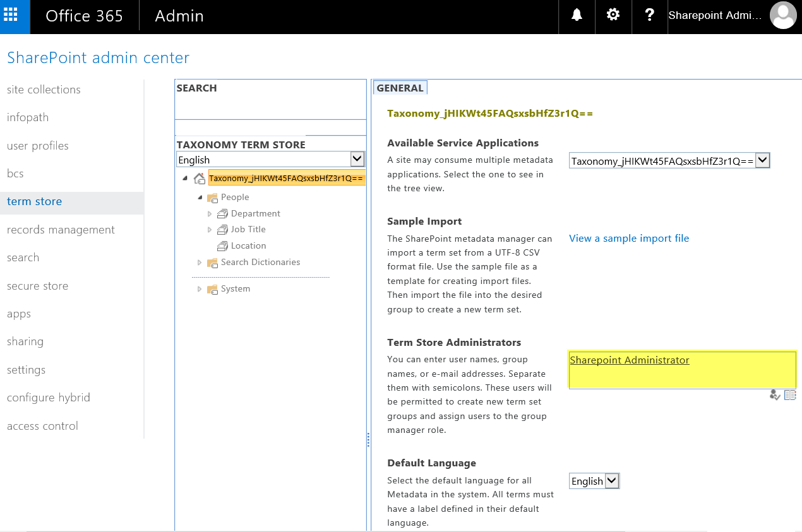
Task: Select the General tab
Action: tap(400, 88)
